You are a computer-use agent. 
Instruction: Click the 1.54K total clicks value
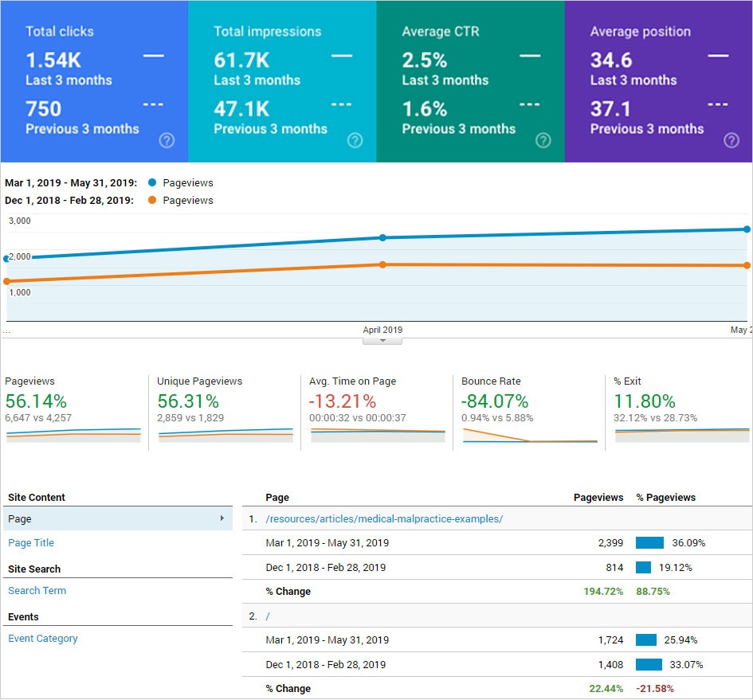point(53,61)
